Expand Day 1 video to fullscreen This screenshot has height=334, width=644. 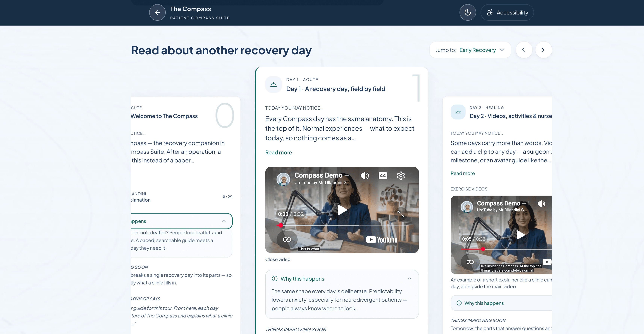click(x=401, y=214)
